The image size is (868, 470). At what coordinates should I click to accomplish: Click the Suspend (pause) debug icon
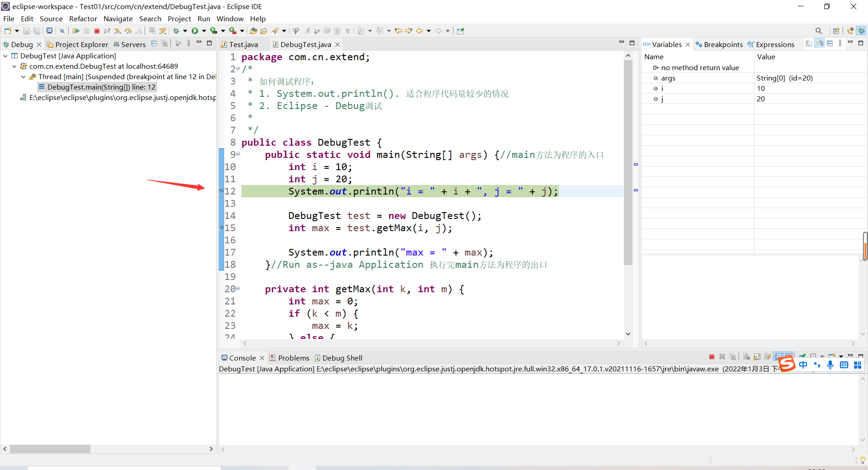(x=86, y=30)
